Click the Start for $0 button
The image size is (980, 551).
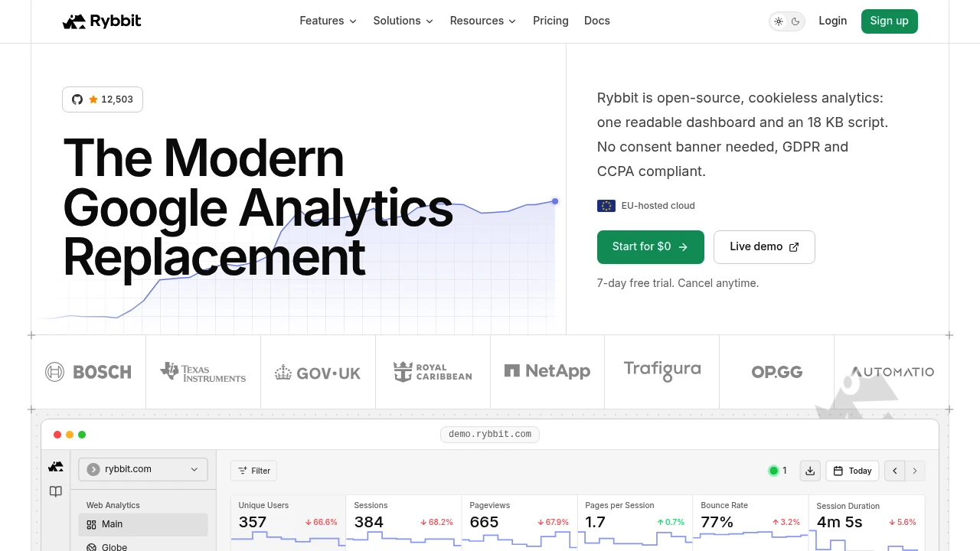[x=651, y=246]
